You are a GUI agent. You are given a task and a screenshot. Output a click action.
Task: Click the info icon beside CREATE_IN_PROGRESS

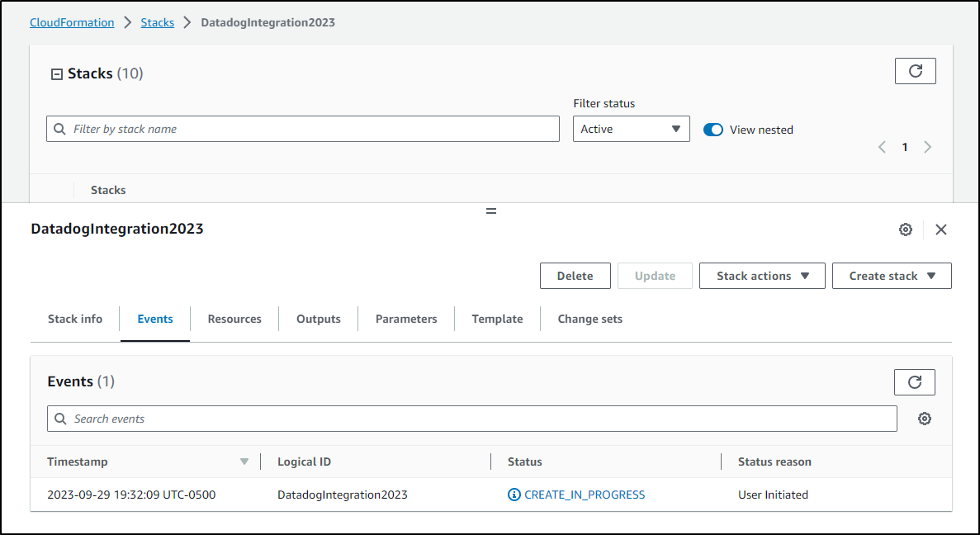point(514,495)
